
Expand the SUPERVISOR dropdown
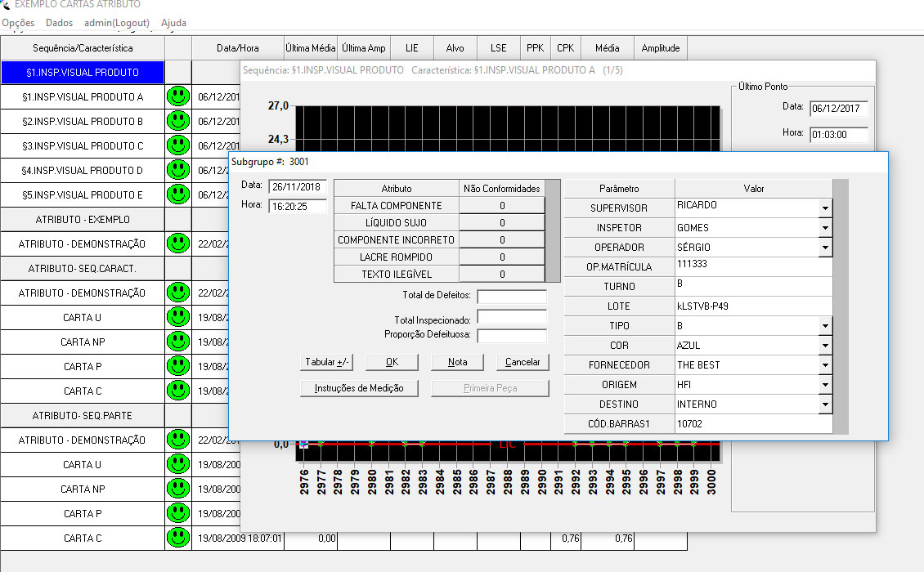coord(824,208)
